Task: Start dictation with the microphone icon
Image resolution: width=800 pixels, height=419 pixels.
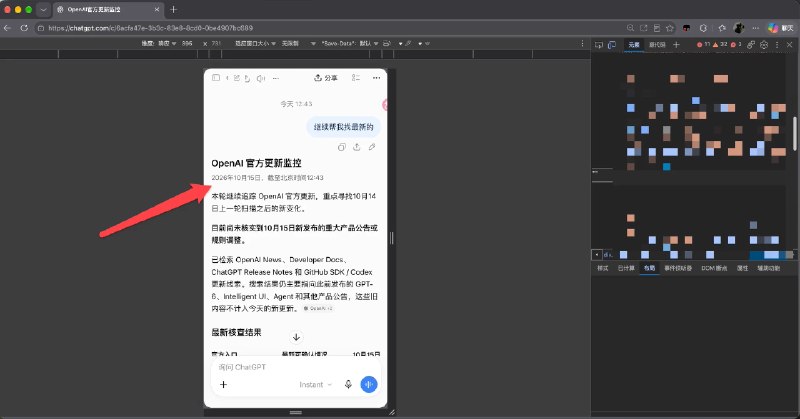Action: pyautogui.click(x=348, y=384)
